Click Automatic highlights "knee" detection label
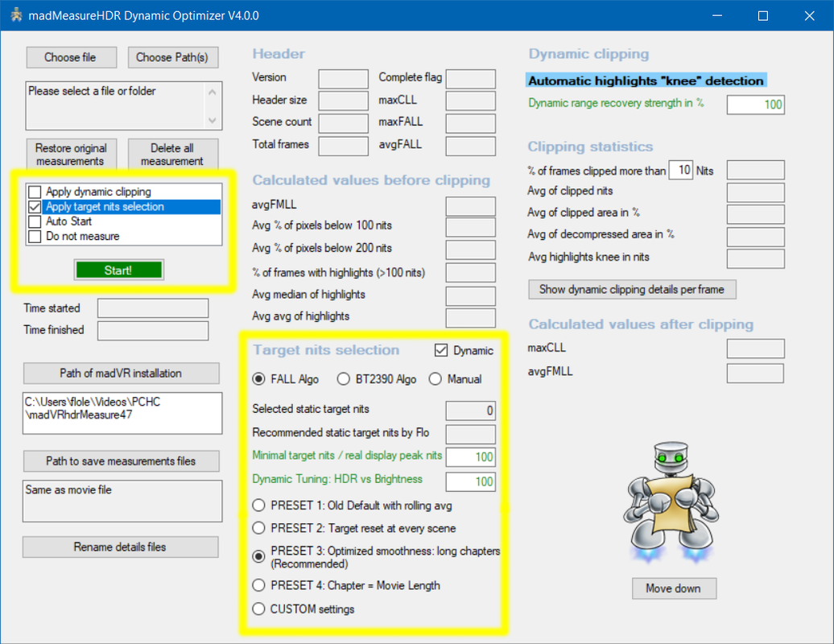The image size is (834, 644). point(646,80)
